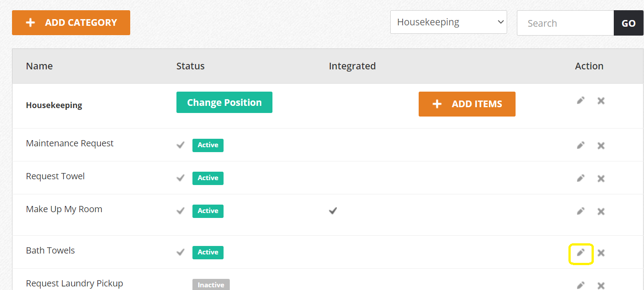
Task: Click the Change Position button
Action: pos(224,102)
